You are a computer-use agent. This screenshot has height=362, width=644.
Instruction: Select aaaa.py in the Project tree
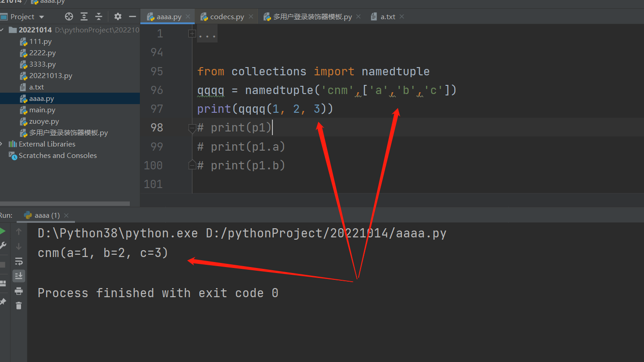tap(70, 99)
